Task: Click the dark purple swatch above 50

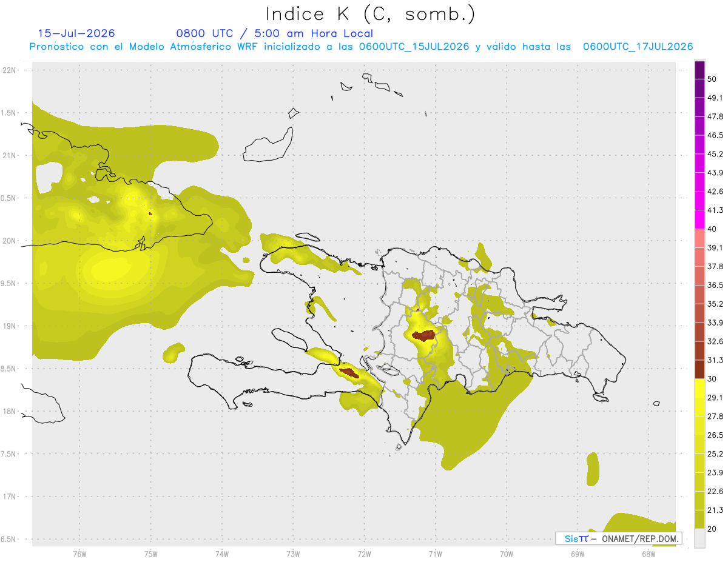Action: click(699, 70)
